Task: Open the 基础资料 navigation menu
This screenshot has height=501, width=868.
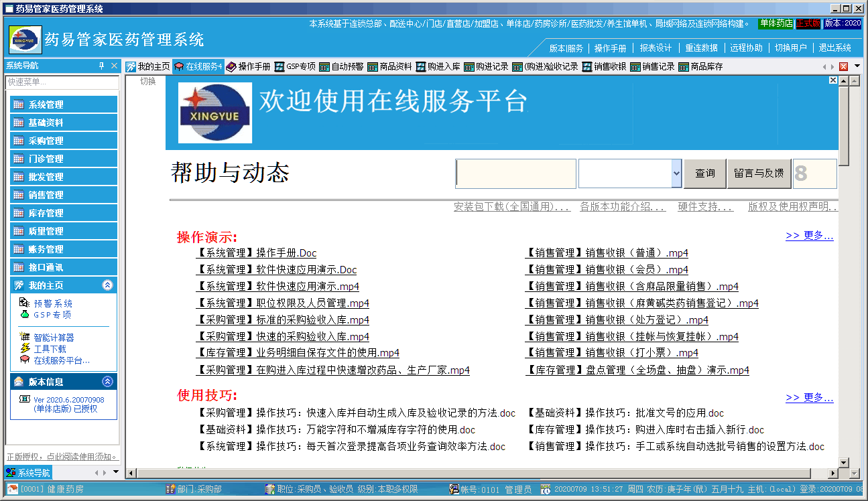Action: point(64,123)
